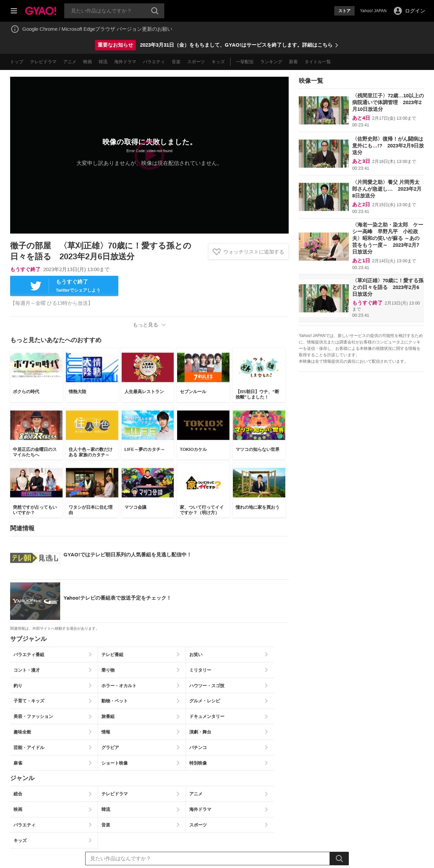Open TOKIOカケル recommendation card

click(203, 433)
